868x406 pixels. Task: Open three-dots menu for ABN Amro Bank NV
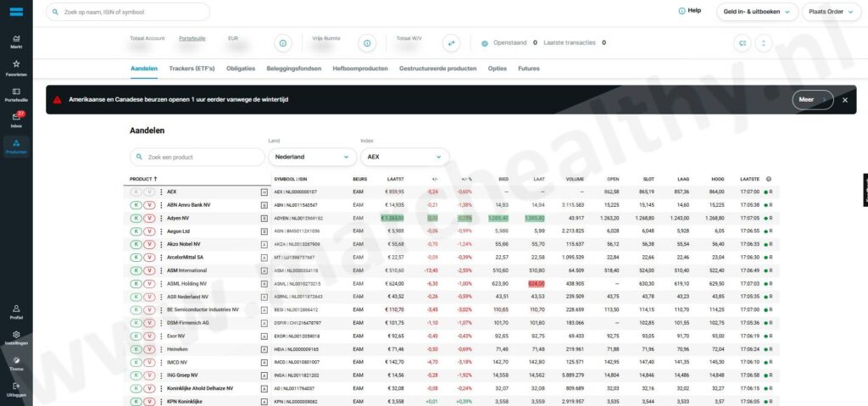point(162,205)
